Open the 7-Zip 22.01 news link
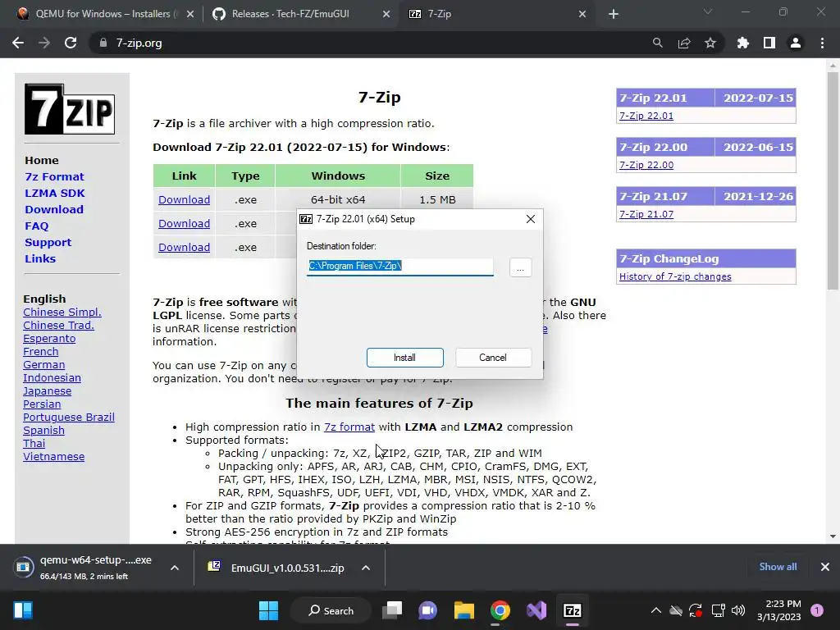Image resolution: width=840 pixels, height=630 pixels. [x=646, y=116]
